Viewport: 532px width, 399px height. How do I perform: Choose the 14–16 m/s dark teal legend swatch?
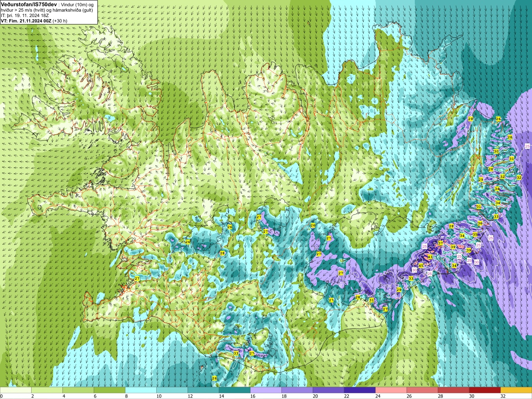point(235,390)
